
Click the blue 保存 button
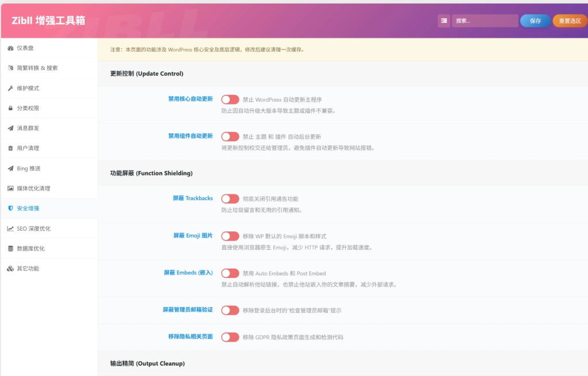(x=535, y=21)
